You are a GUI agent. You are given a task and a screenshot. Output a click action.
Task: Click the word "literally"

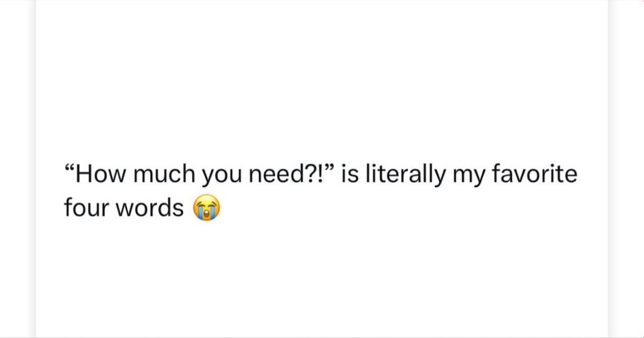405,175
